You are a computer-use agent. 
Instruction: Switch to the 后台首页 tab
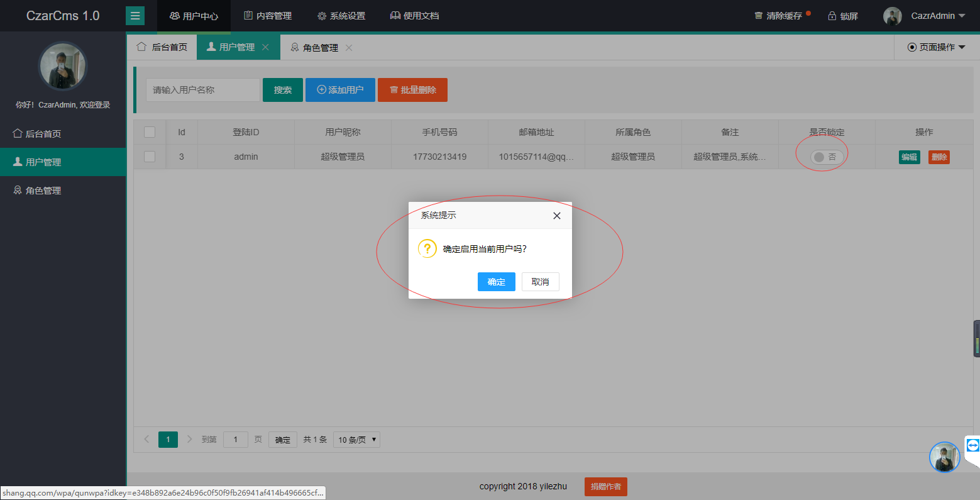162,47
